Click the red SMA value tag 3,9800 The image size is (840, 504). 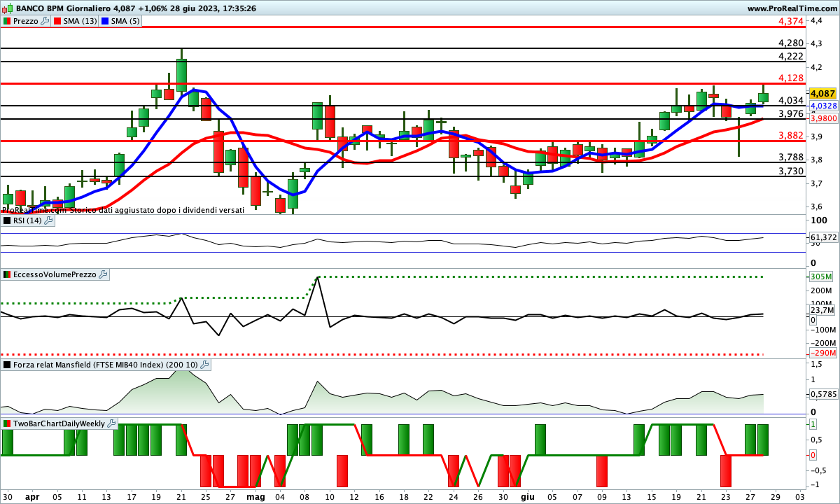[824, 118]
